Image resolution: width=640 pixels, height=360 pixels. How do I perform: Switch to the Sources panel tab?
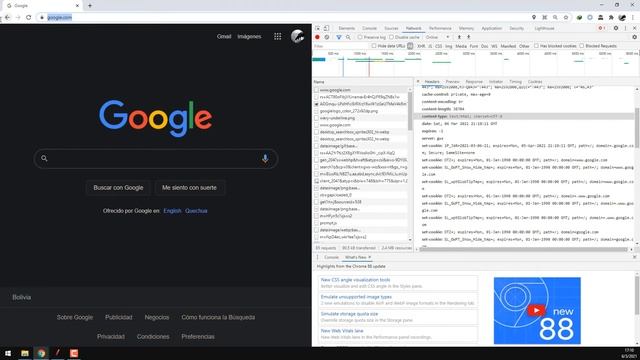point(391,28)
